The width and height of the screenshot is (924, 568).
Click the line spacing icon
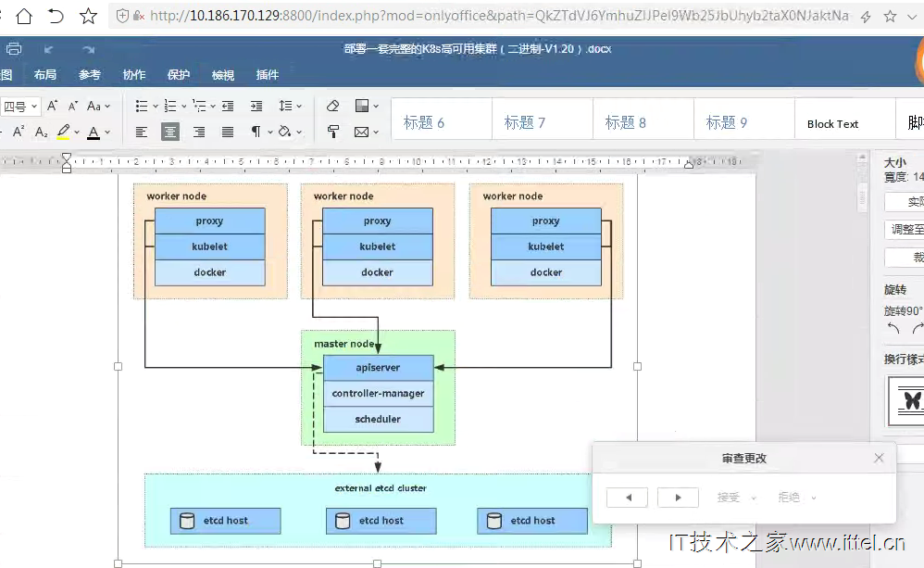click(x=285, y=107)
